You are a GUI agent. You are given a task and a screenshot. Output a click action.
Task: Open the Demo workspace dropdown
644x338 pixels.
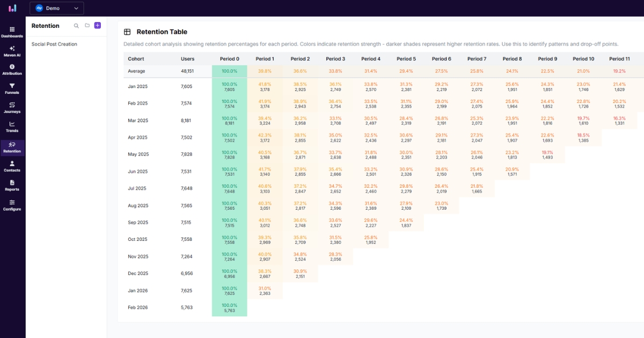click(x=56, y=8)
